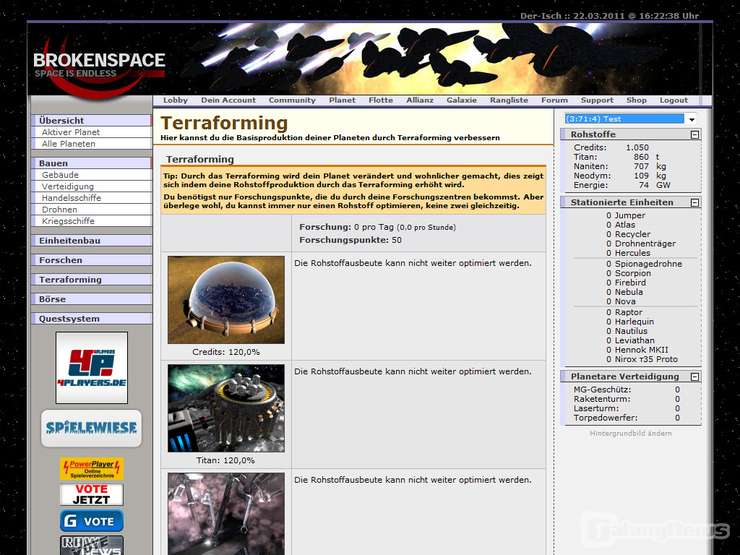The width and height of the screenshot is (740, 555).
Task: Click the Credits dome image
Action: tap(226, 300)
